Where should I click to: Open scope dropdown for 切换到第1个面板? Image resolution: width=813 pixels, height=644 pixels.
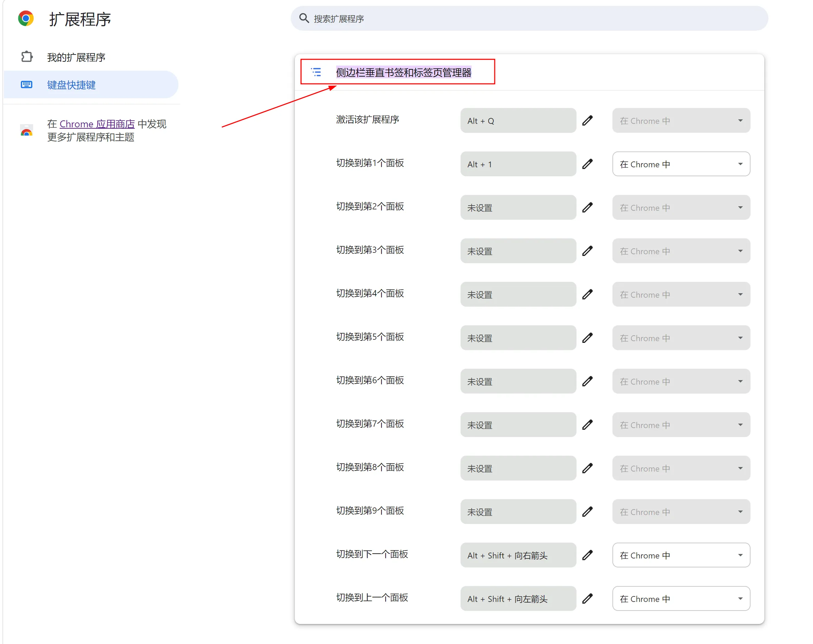tap(681, 164)
